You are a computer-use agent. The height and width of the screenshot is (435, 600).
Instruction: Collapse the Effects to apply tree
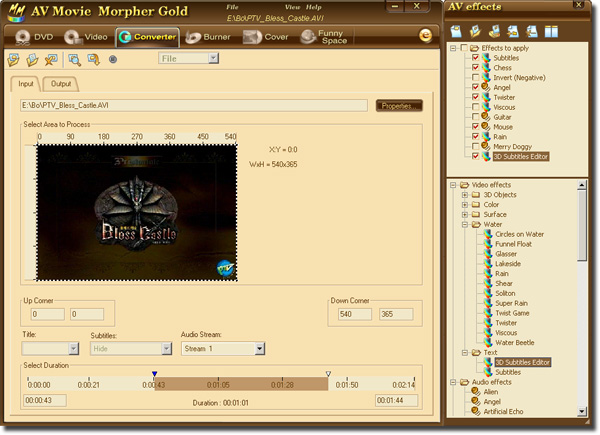(453, 48)
